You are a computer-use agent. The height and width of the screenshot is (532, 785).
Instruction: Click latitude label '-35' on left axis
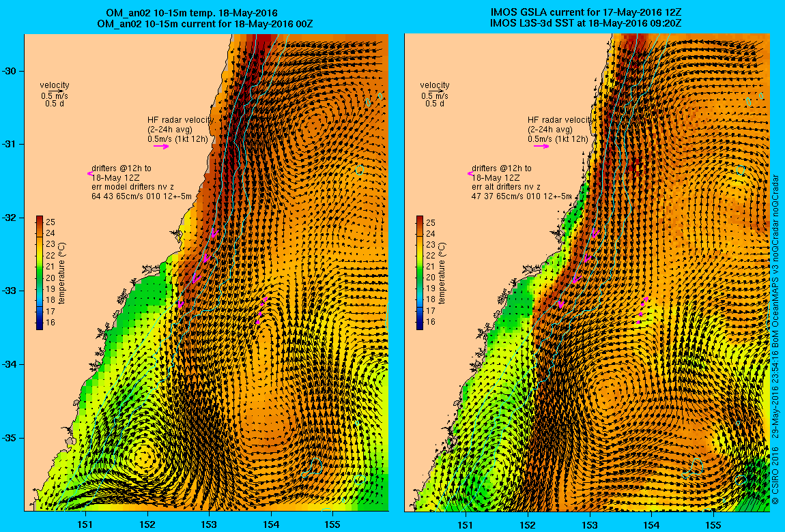pyautogui.click(x=10, y=438)
